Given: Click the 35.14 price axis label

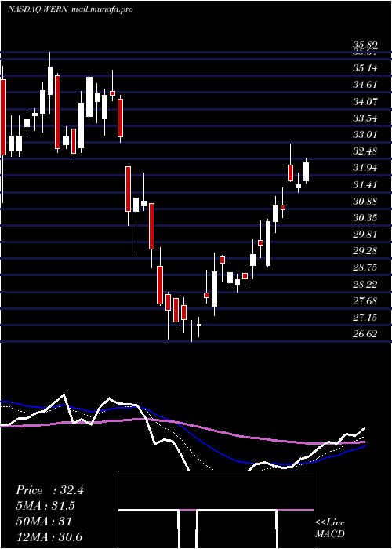Looking at the screenshot, I should tap(365, 68).
